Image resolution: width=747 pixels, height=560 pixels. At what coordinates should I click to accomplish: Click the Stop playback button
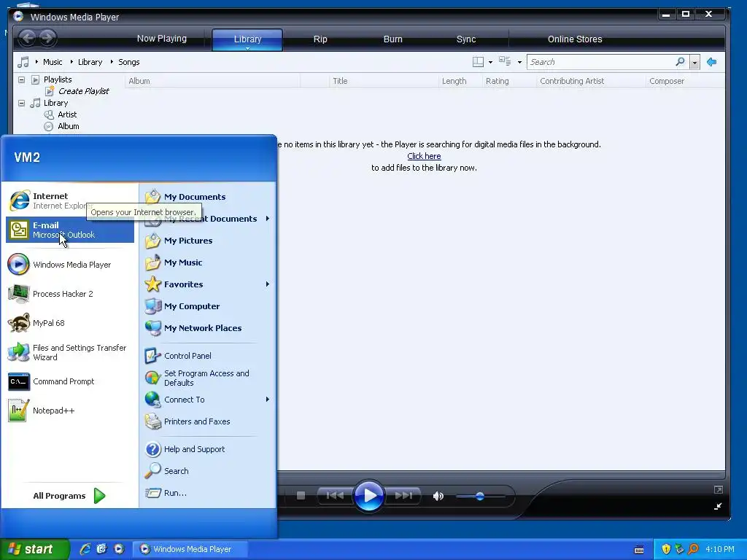pos(301,496)
